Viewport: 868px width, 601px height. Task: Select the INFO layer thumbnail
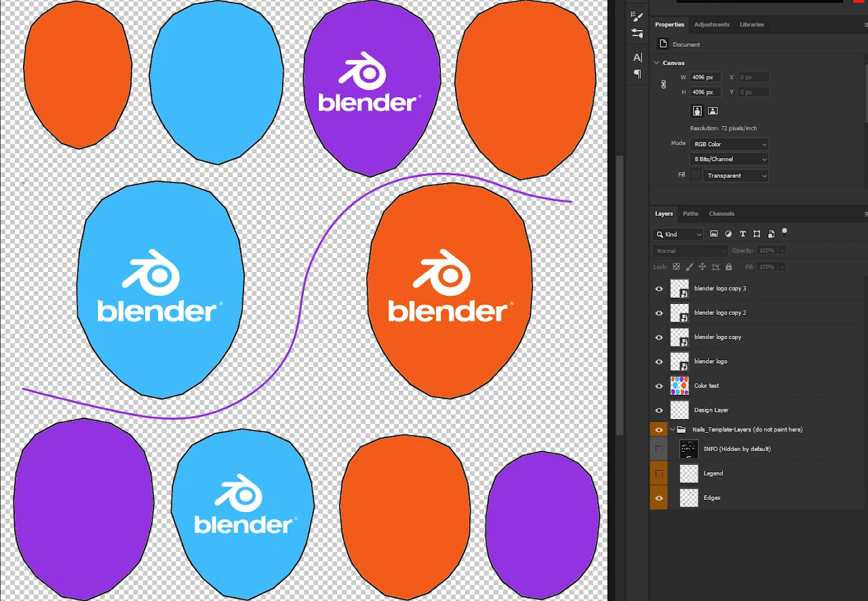pos(689,449)
